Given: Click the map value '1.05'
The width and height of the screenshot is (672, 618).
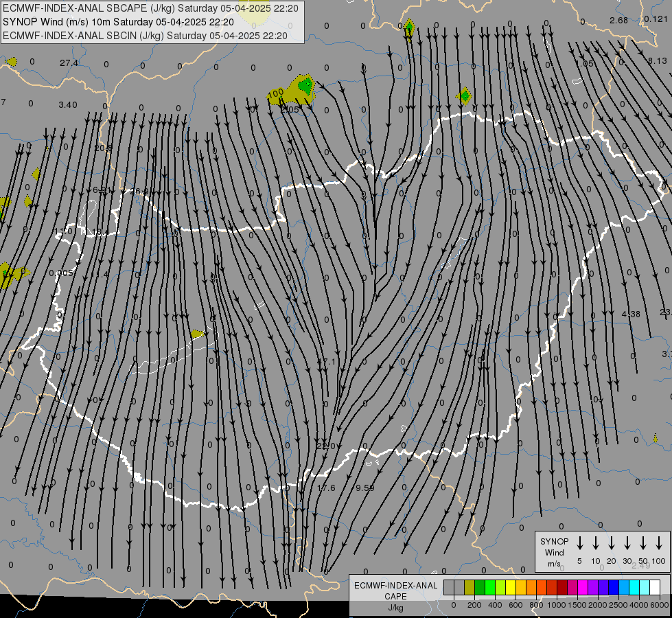Looking at the screenshot, I should [585, 63].
